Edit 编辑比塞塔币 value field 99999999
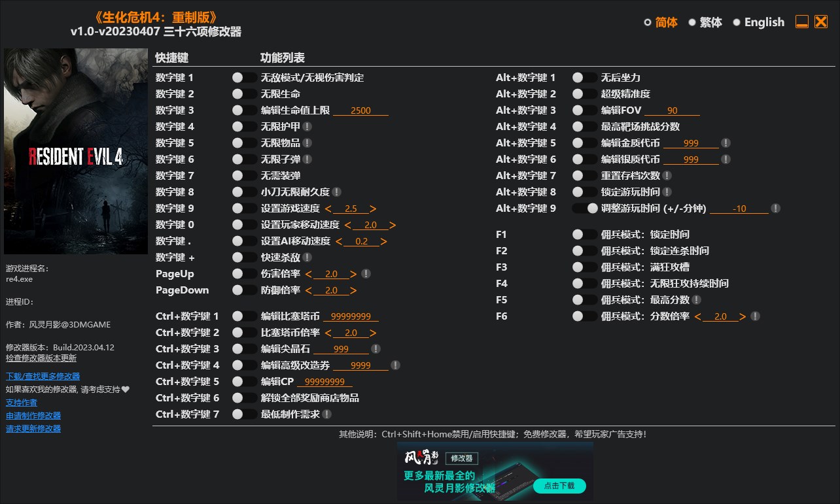The height and width of the screenshot is (504, 840). pos(351,316)
